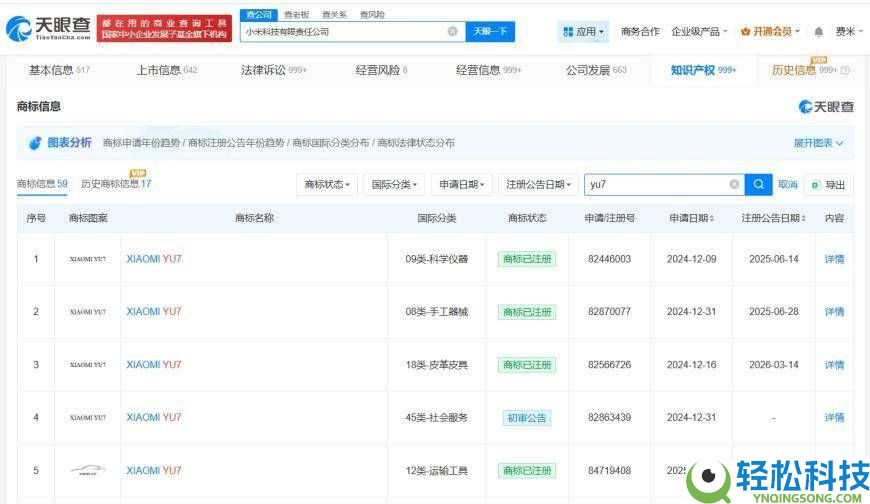Switch to the 公司发展 tab
870x504 pixels.
pyautogui.click(x=596, y=70)
